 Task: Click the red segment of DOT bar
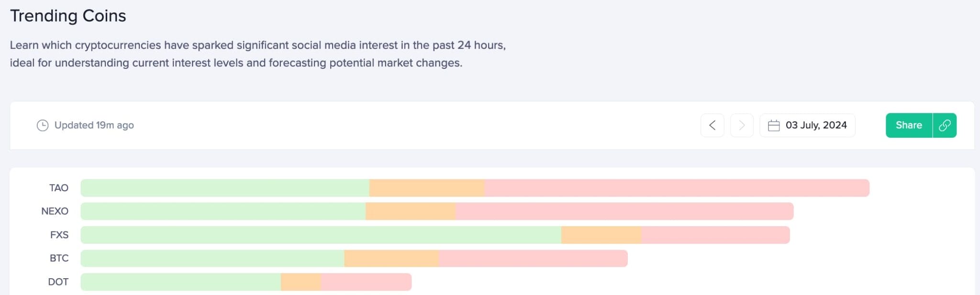click(x=366, y=282)
